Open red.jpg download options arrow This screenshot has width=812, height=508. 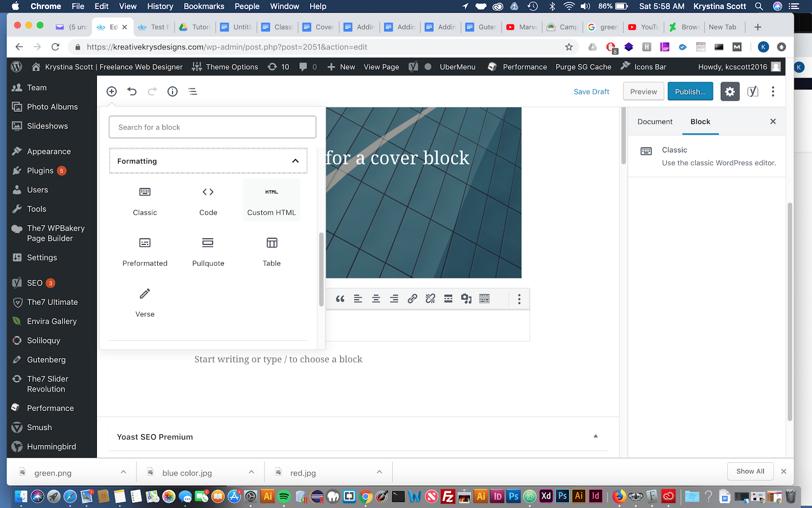click(x=379, y=472)
